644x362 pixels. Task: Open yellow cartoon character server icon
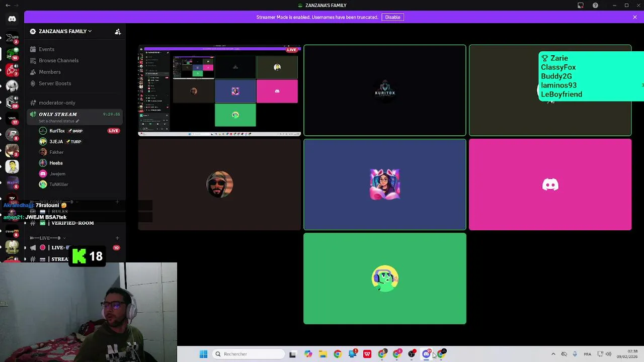pos(12,166)
